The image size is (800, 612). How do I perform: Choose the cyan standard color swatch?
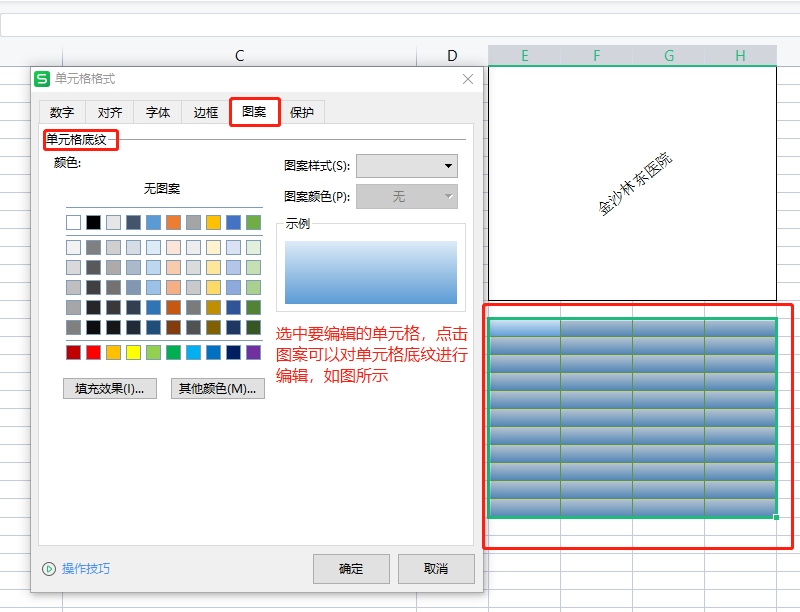193,352
